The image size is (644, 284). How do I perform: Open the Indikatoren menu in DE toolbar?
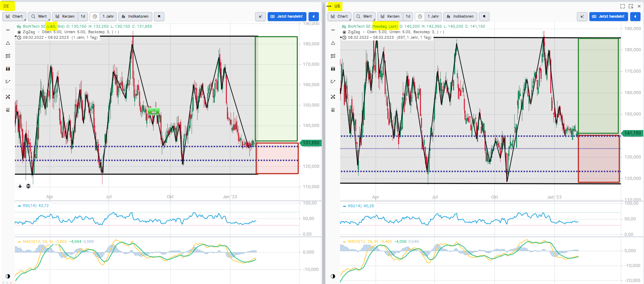(135, 16)
